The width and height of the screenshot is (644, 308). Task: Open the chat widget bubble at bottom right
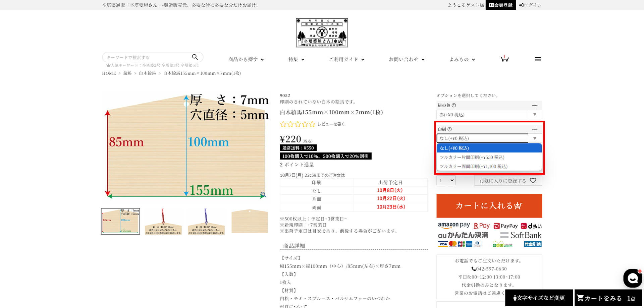click(x=632, y=278)
